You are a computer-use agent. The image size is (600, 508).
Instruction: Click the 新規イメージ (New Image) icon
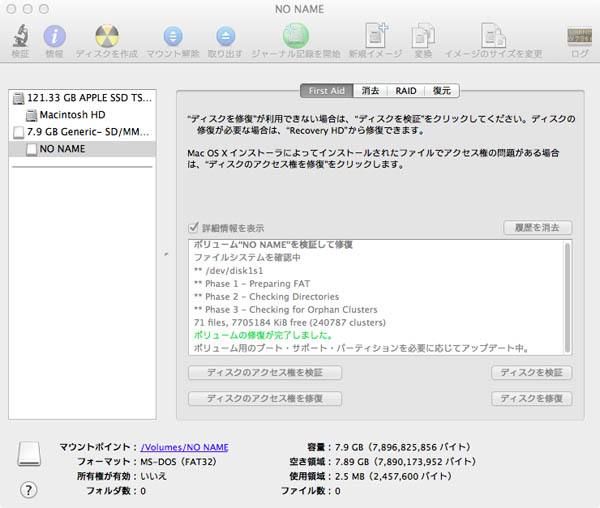[376, 37]
